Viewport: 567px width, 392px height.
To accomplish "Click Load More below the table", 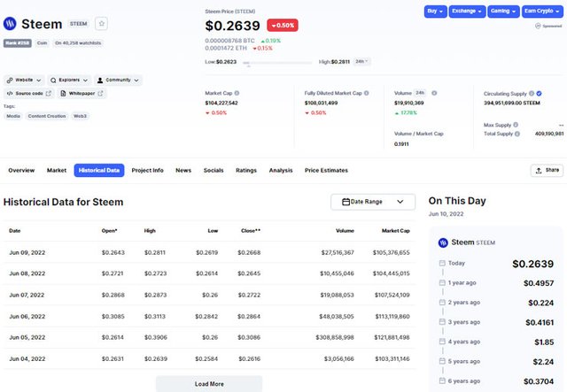I will pos(209,384).
